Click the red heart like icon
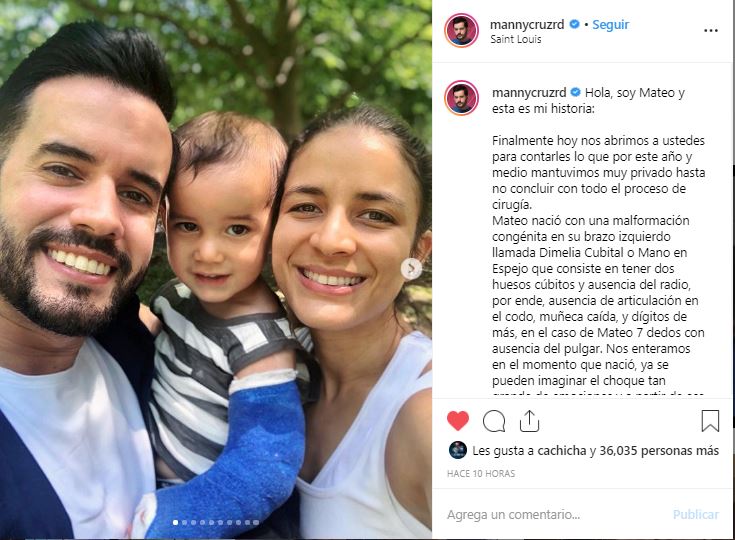735x540 pixels. pos(458,420)
